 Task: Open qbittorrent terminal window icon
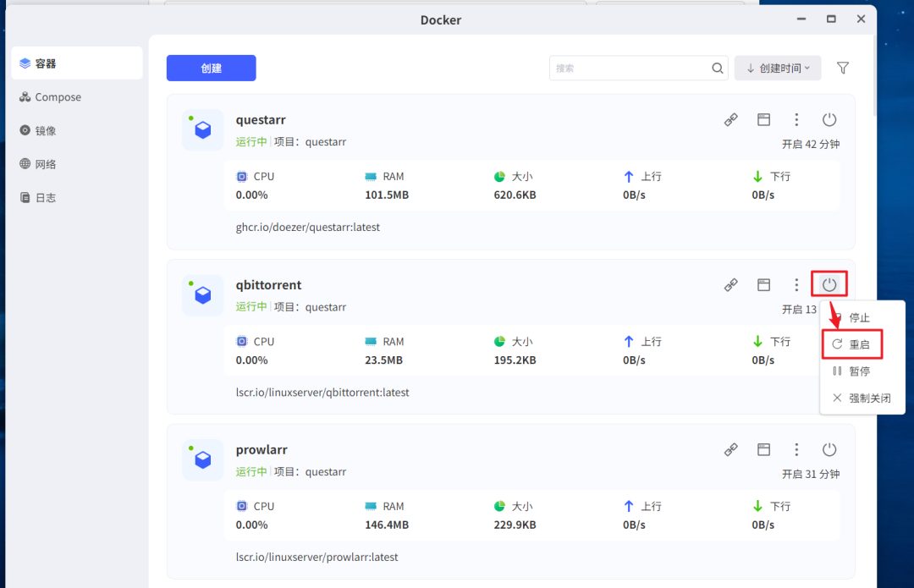point(763,284)
